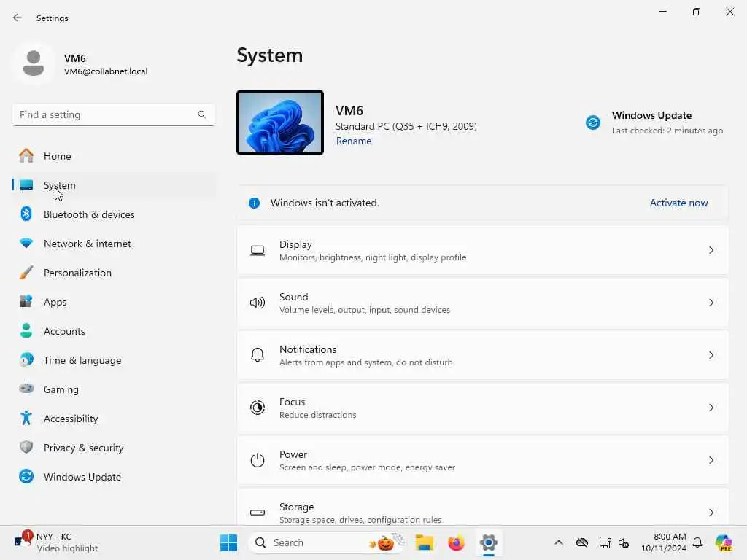Open the Power row chevron
Screen dimensions: 747x560
click(x=711, y=460)
